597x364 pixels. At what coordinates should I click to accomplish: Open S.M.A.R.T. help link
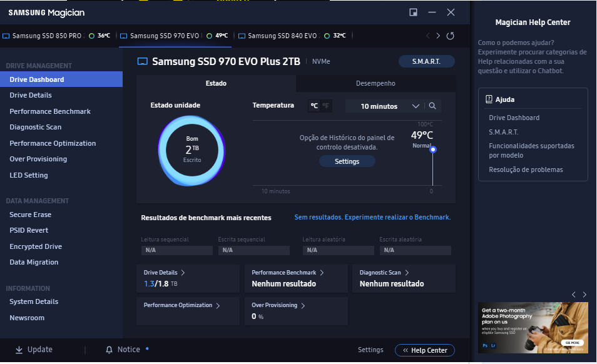[x=503, y=132]
